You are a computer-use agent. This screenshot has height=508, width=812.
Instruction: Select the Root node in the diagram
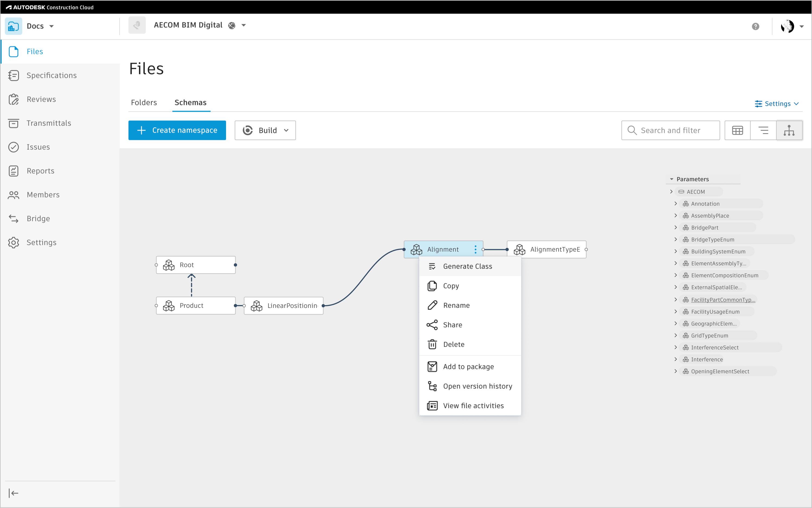click(196, 265)
